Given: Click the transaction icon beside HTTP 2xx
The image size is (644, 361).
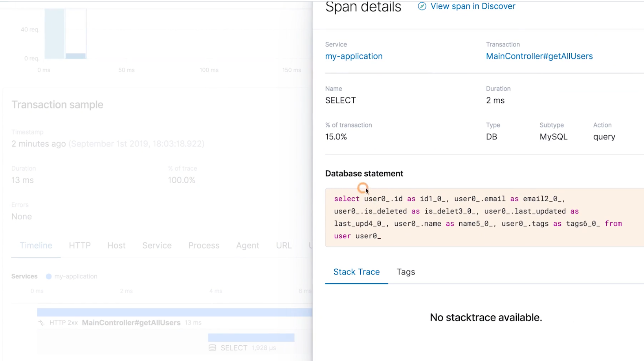Looking at the screenshot, I should [x=41, y=323].
